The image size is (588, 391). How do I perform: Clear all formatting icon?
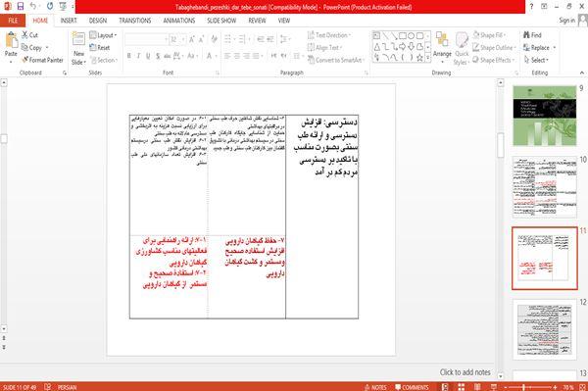(214, 39)
